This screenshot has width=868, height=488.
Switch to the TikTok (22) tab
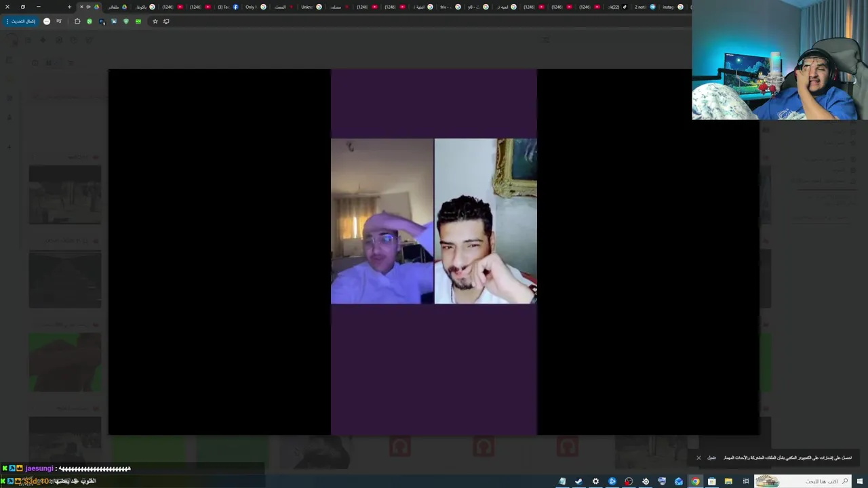tap(617, 7)
